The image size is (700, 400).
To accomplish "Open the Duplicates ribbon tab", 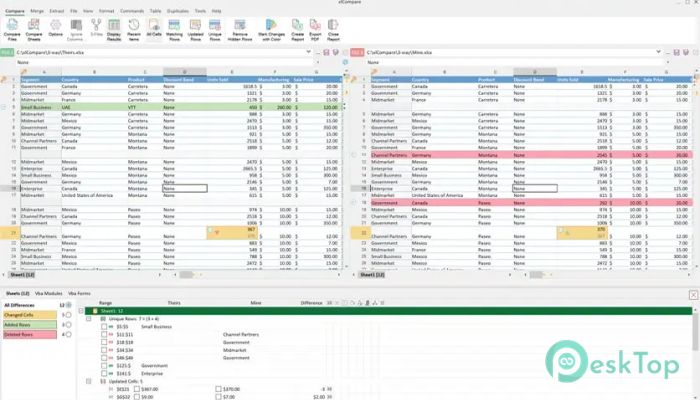I will tap(178, 11).
